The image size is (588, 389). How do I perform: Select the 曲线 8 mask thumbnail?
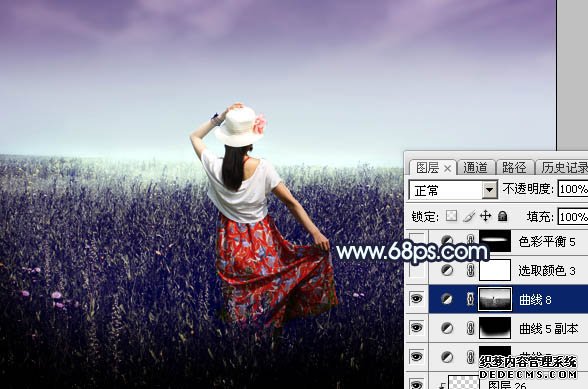click(x=495, y=299)
